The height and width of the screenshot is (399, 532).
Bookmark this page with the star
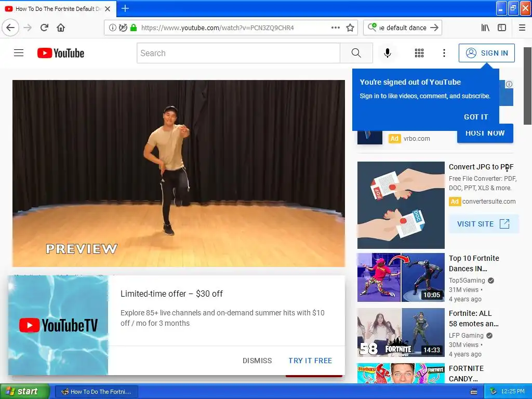pos(350,28)
